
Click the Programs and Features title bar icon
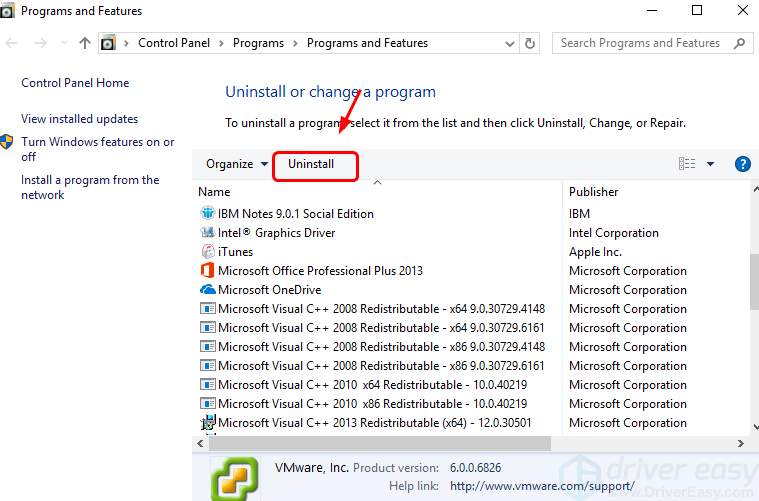[7, 11]
